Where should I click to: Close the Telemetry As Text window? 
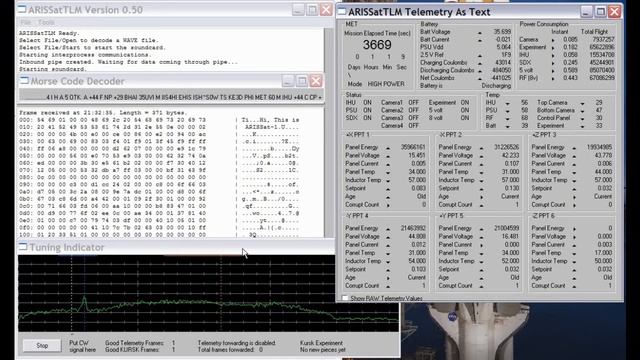614,11
